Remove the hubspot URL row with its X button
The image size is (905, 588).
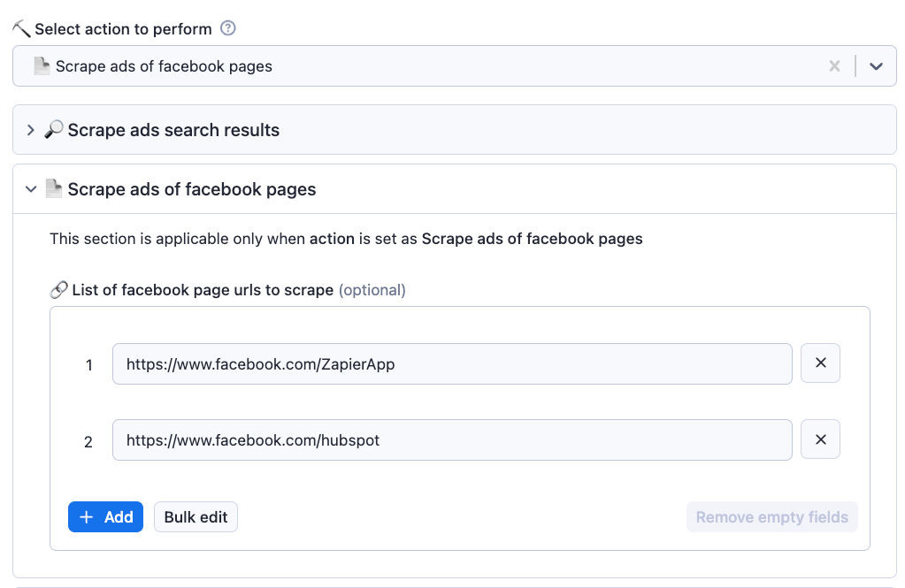[x=820, y=439]
